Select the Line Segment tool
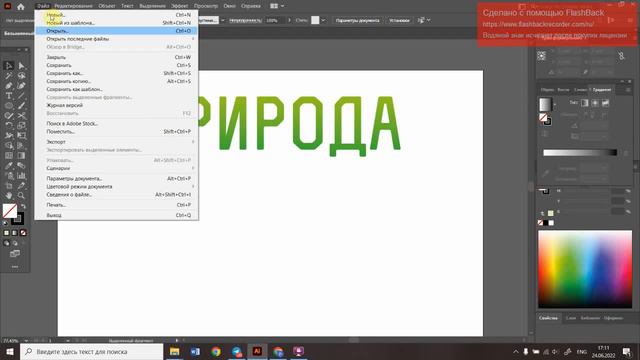The width and height of the screenshot is (640, 360). (x=21, y=96)
